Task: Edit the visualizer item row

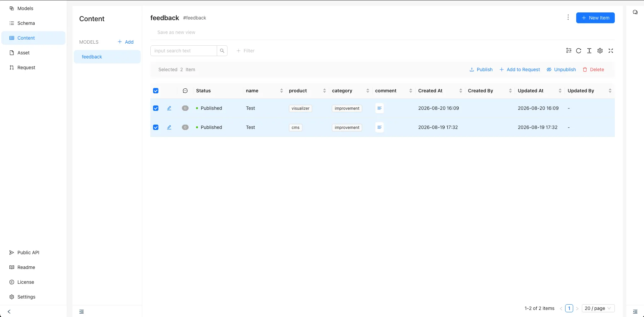Action: (x=169, y=108)
